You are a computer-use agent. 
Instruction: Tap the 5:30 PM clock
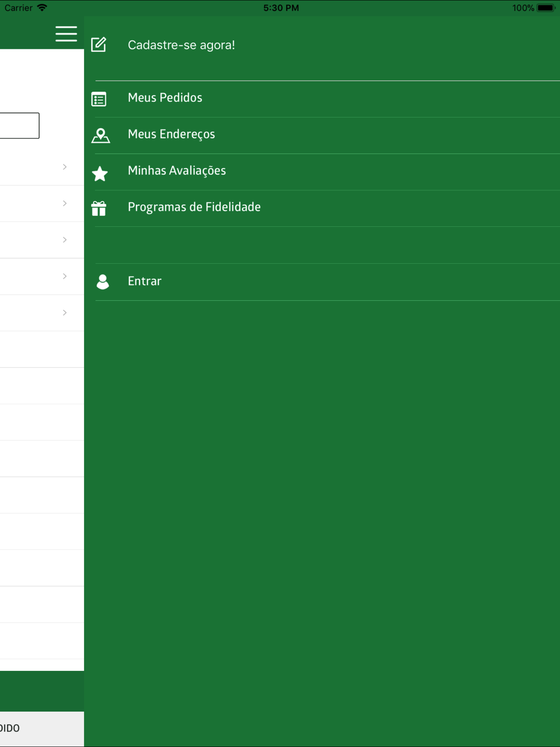[x=281, y=8]
